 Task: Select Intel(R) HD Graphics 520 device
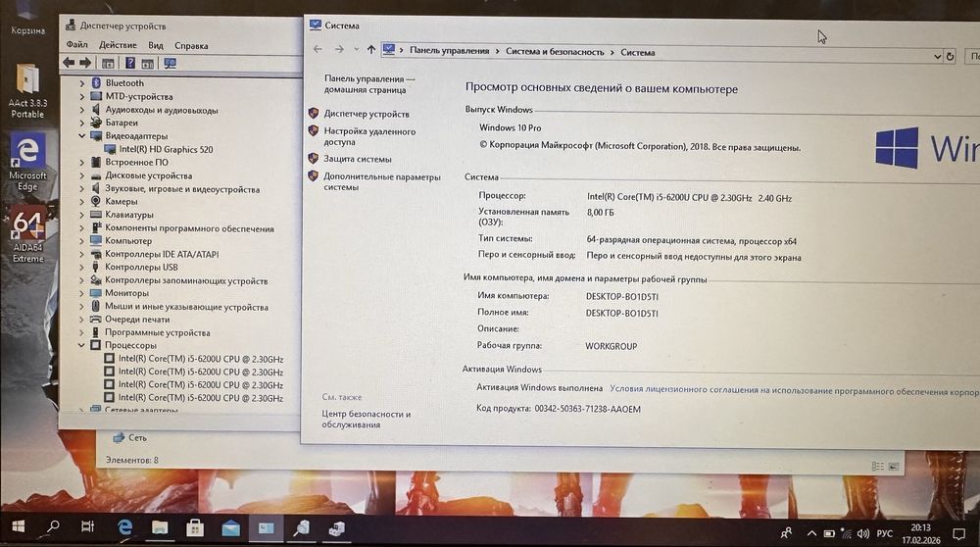(x=166, y=149)
